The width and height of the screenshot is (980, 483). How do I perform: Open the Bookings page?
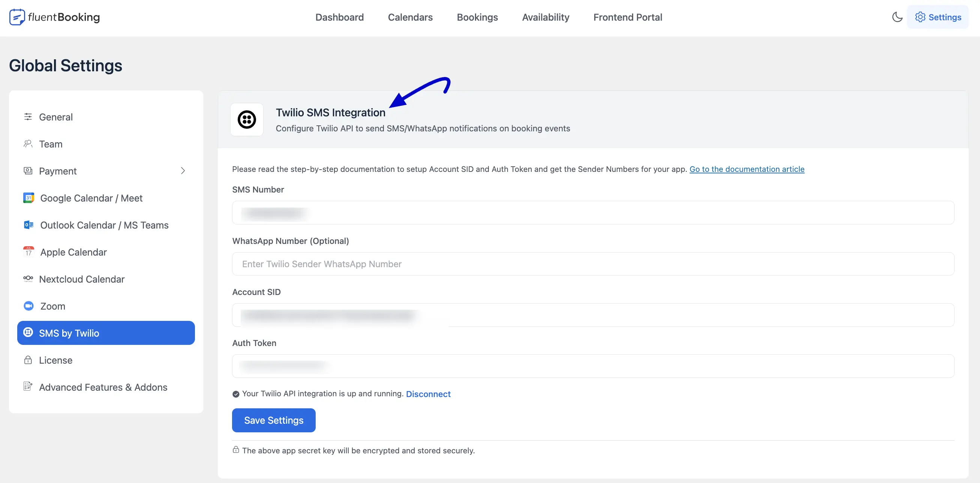point(477,17)
